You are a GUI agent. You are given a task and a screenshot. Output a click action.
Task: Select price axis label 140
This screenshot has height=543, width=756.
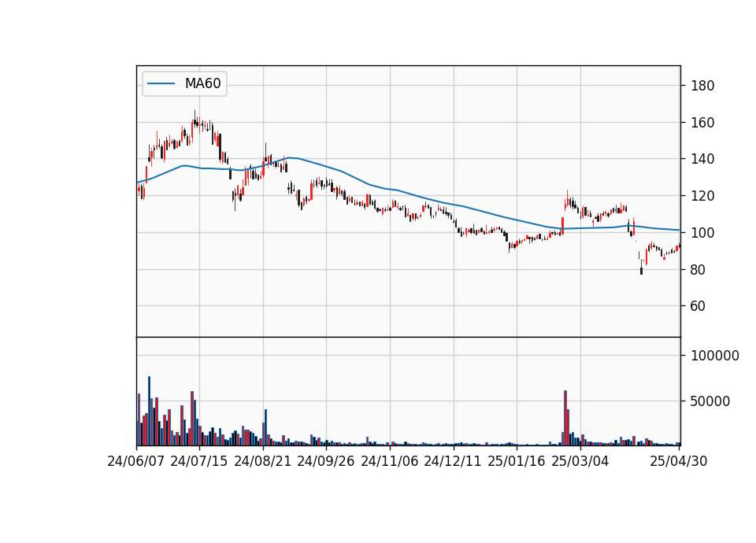pyautogui.click(x=702, y=159)
